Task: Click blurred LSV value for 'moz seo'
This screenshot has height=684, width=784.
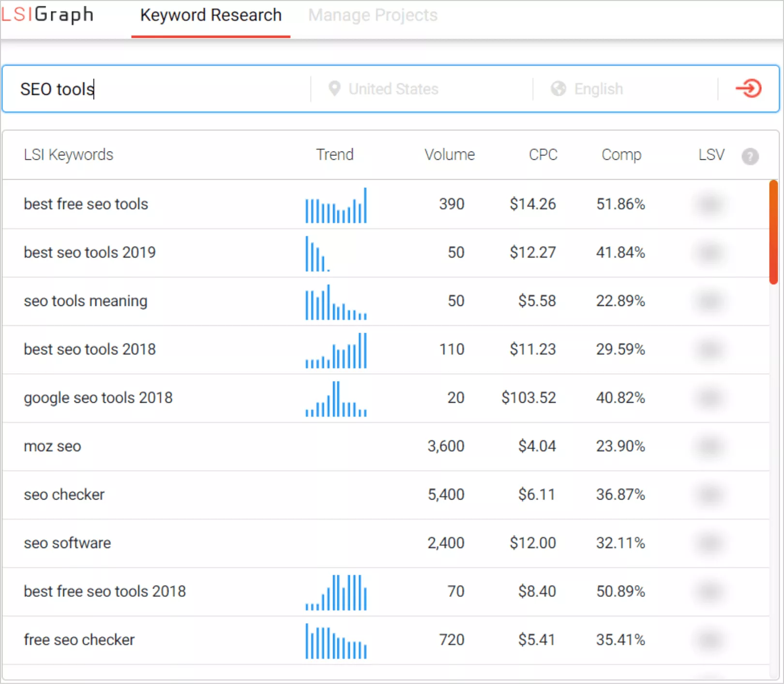Action: [x=710, y=446]
